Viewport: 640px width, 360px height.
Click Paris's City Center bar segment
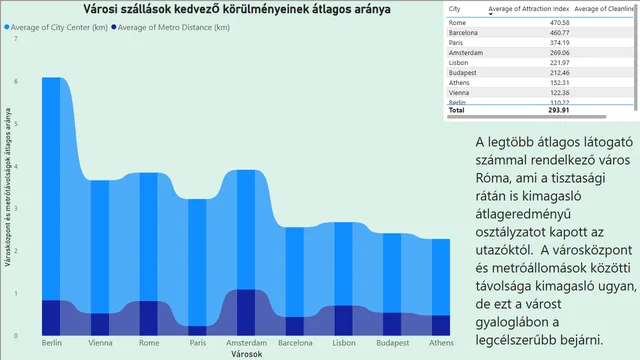point(197,262)
